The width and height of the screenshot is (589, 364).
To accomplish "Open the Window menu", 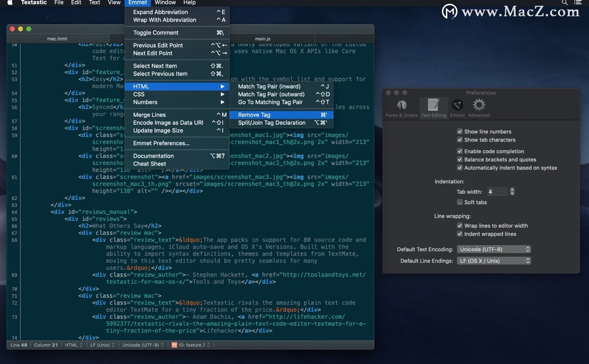I will coord(165,2).
